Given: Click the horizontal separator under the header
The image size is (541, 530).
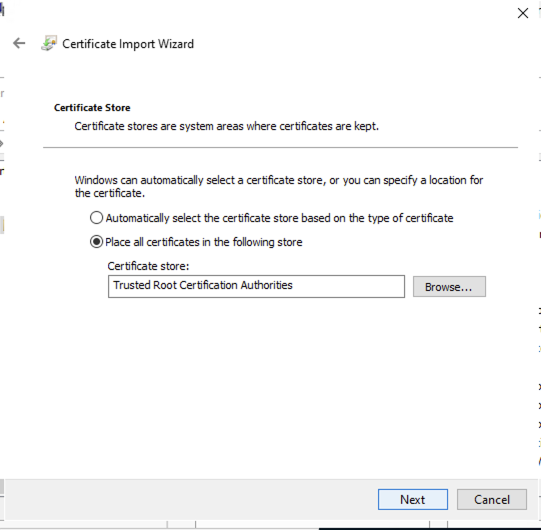Looking at the screenshot, I should 281,147.
